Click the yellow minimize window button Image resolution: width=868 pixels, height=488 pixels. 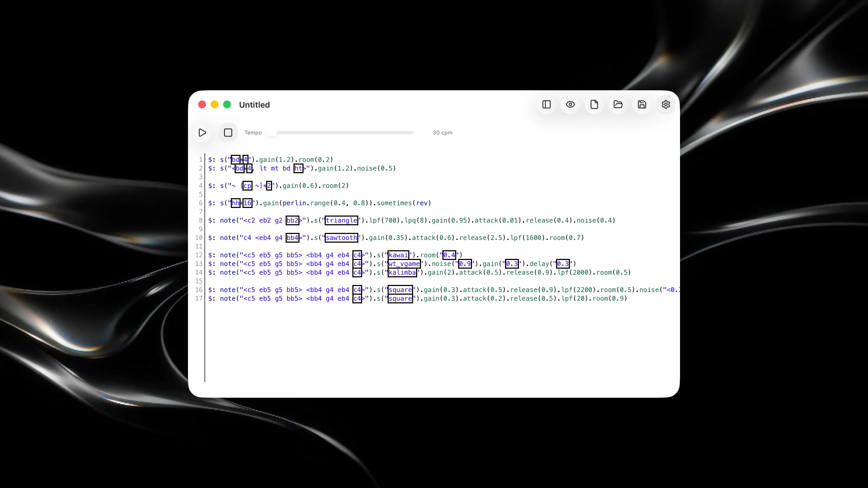(215, 104)
